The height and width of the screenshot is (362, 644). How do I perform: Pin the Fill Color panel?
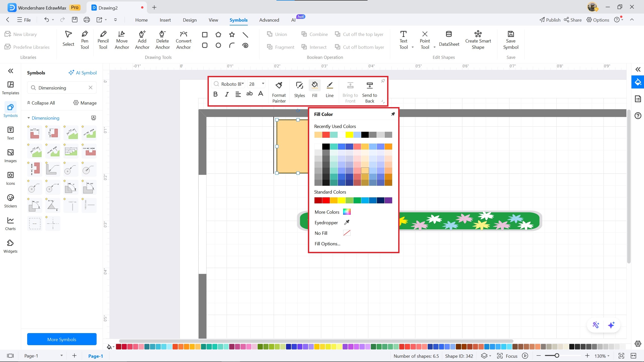click(x=393, y=114)
